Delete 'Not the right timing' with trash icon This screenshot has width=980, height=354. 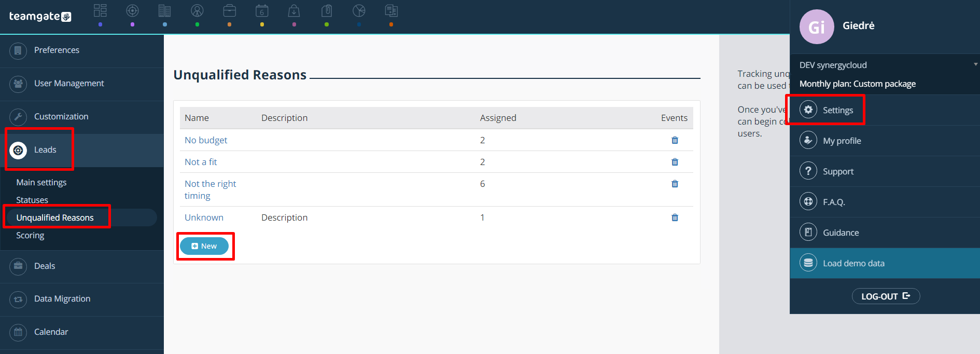click(x=675, y=184)
